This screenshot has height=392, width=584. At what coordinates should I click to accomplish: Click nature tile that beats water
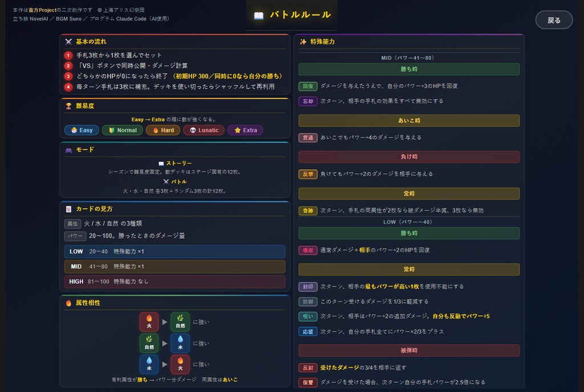pos(149,343)
